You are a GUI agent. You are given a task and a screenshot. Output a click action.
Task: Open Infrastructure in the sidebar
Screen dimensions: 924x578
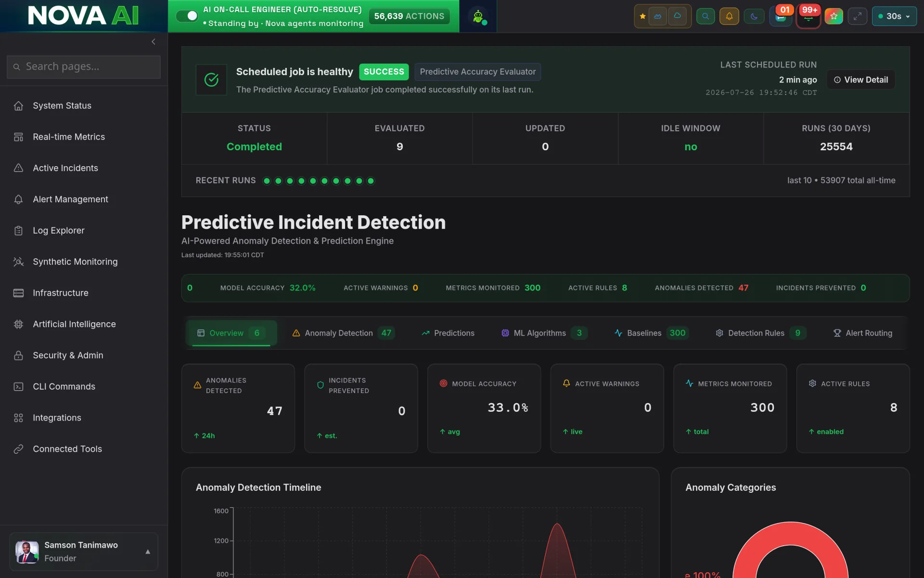(x=84, y=293)
